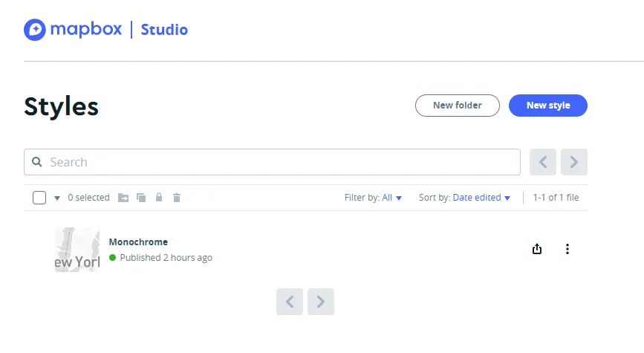The width and height of the screenshot is (644, 353).
Task: Go to next page using top arrow
Action: (574, 162)
